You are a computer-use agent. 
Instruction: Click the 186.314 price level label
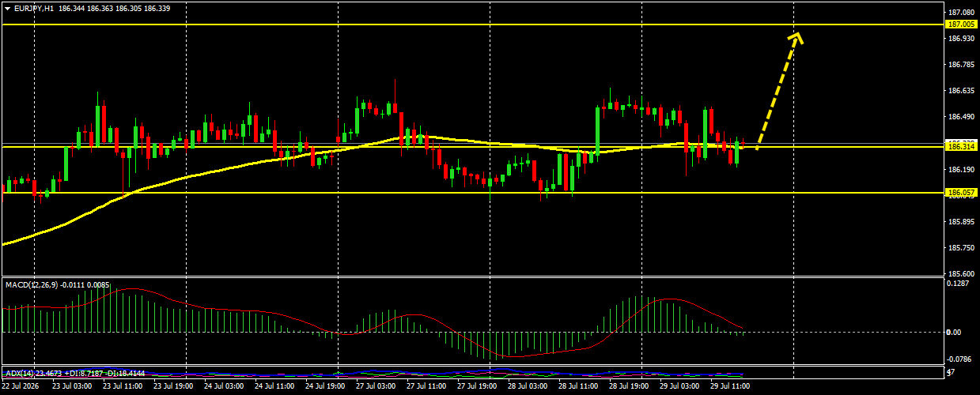(961, 147)
